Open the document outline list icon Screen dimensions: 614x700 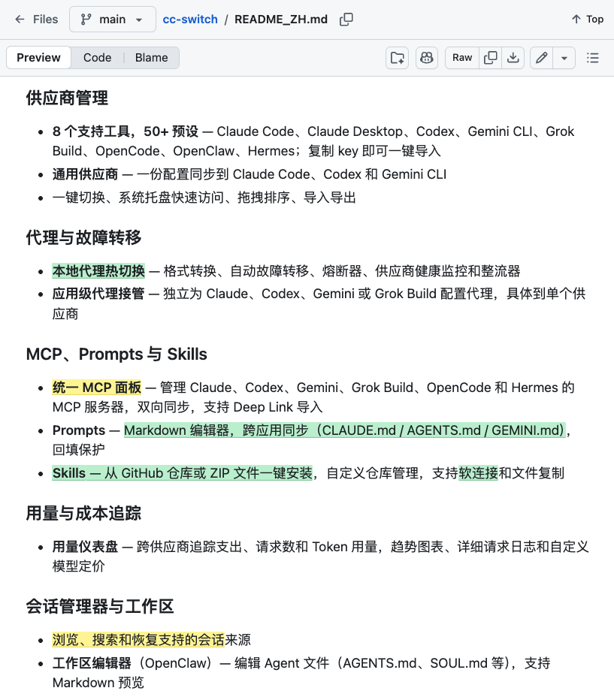point(592,58)
